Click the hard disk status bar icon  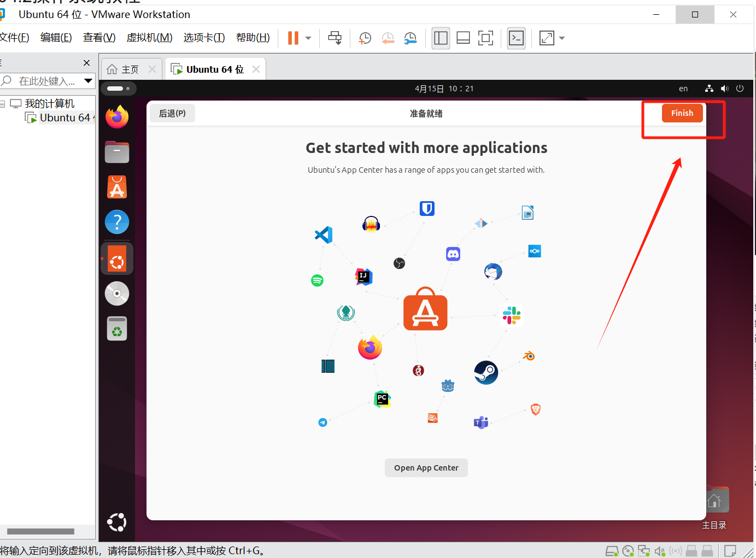point(612,551)
